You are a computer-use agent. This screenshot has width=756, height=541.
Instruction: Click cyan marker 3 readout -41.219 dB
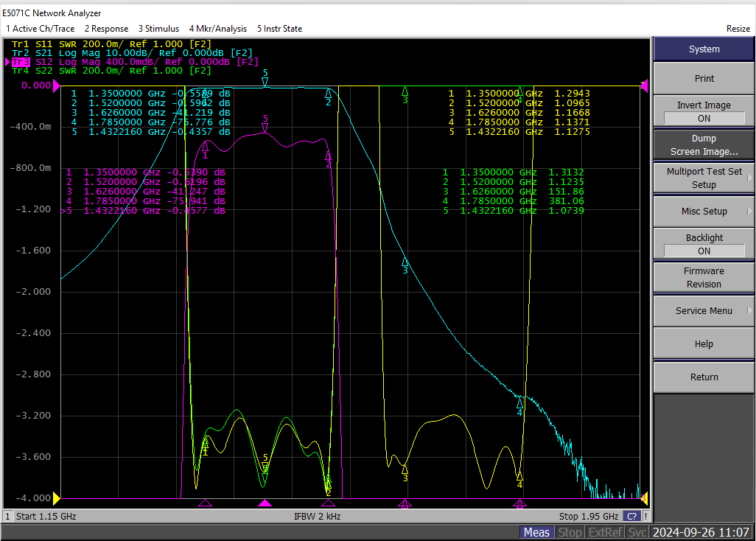coord(202,113)
